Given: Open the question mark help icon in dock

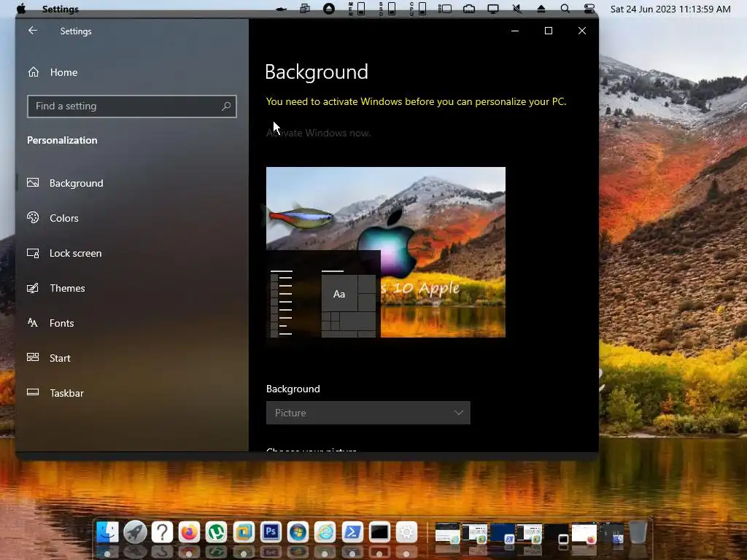Looking at the screenshot, I should tap(162, 532).
